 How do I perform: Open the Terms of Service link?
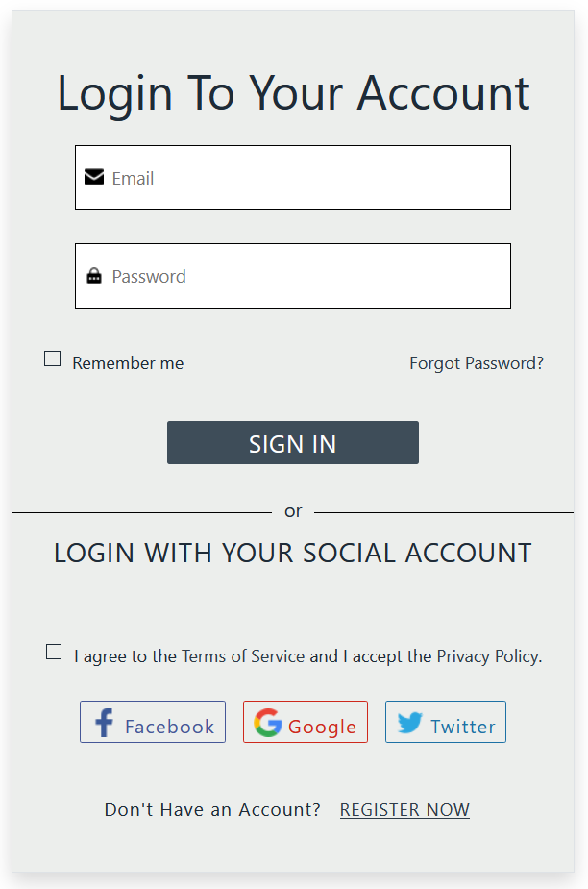click(x=242, y=656)
